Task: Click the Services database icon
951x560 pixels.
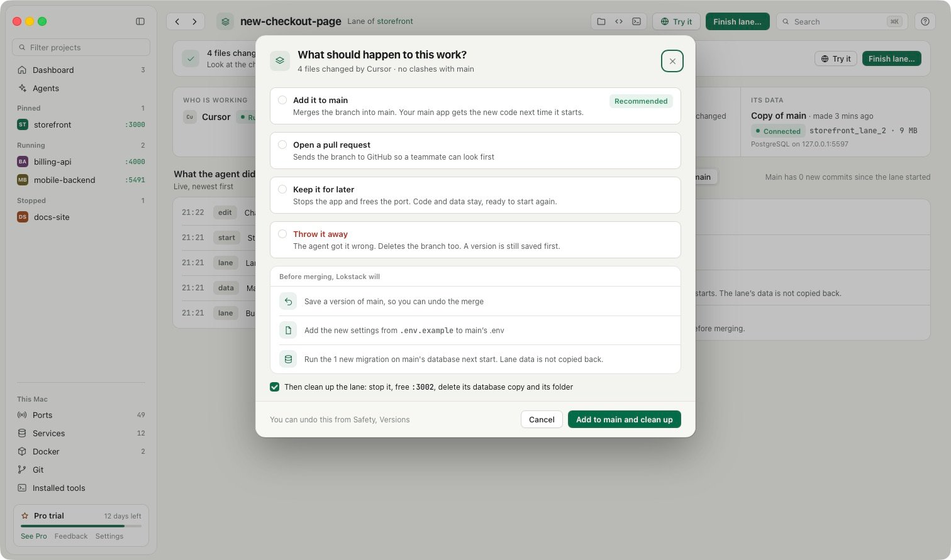Action: [22, 433]
